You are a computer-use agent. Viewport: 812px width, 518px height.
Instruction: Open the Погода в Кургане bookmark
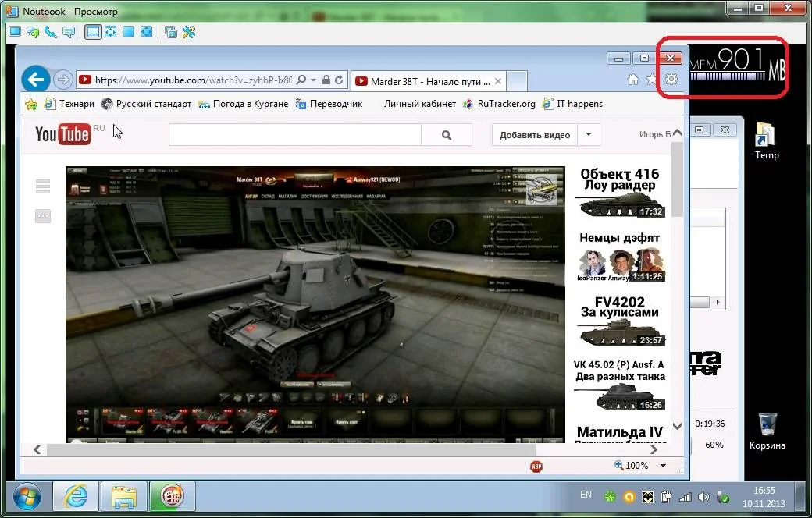tap(244, 104)
